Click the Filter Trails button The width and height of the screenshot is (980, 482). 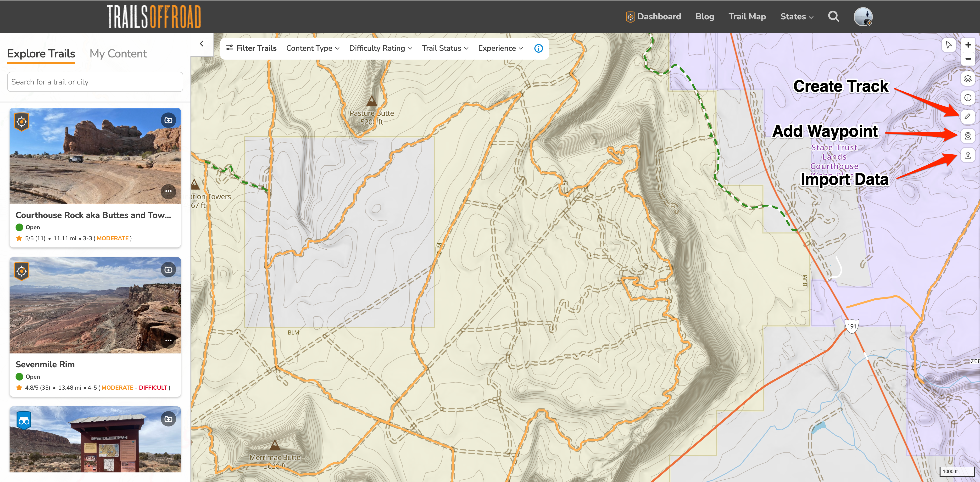[251, 48]
